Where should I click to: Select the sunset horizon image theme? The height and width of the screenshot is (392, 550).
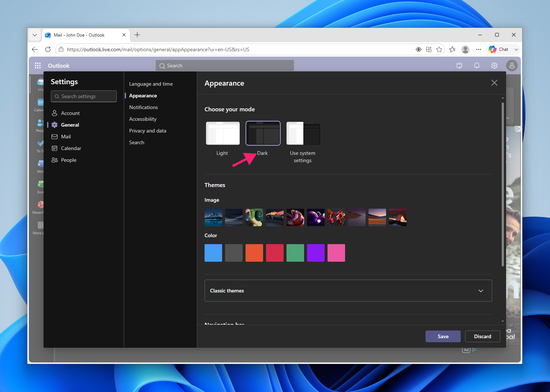point(377,217)
